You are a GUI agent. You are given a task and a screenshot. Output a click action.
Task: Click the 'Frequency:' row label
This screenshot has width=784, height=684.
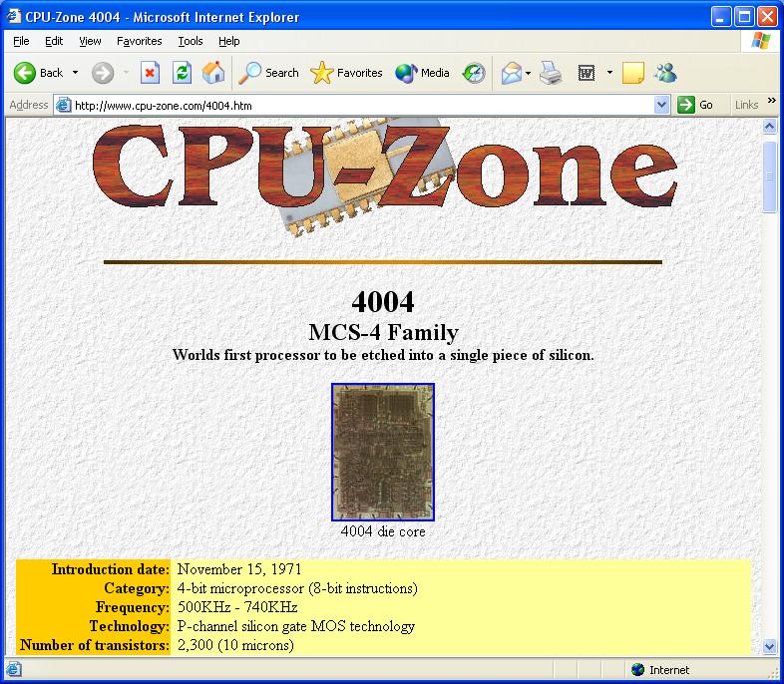(x=133, y=607)
